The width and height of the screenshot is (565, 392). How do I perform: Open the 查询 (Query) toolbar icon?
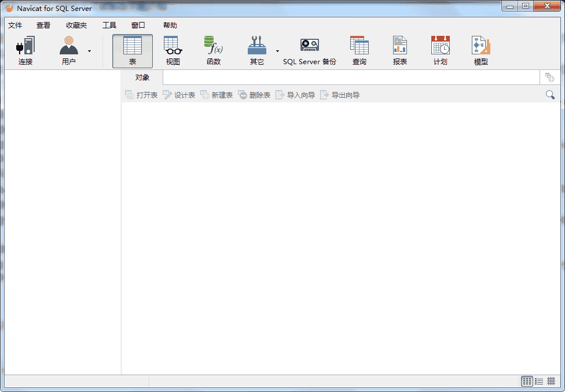(359, 46)
